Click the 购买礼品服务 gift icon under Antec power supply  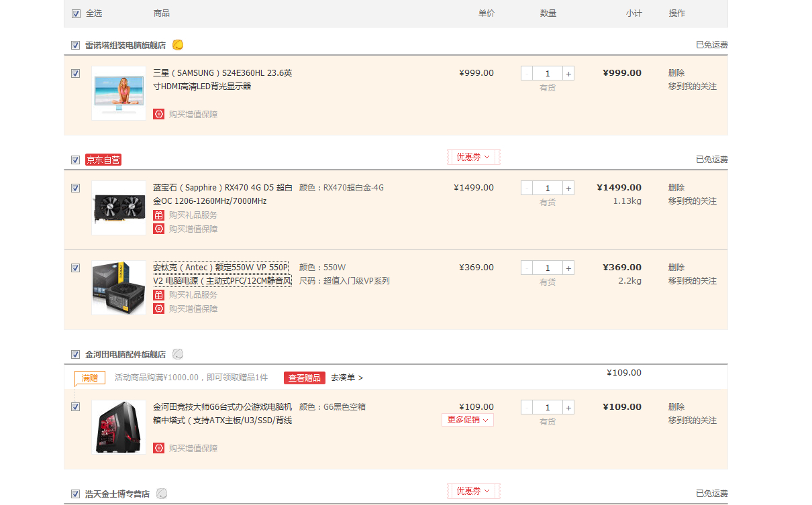(x=158, y=295)
